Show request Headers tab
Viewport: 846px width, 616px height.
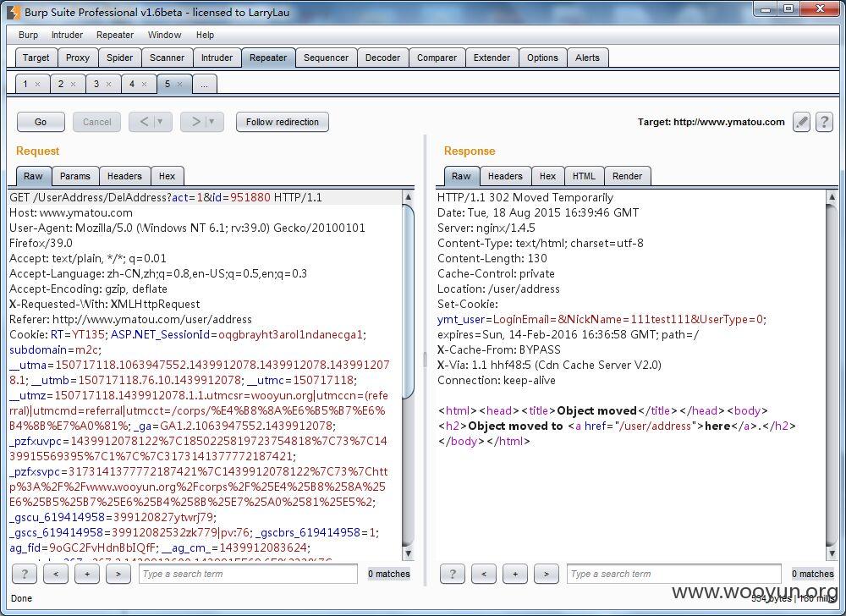click(124, 176)
